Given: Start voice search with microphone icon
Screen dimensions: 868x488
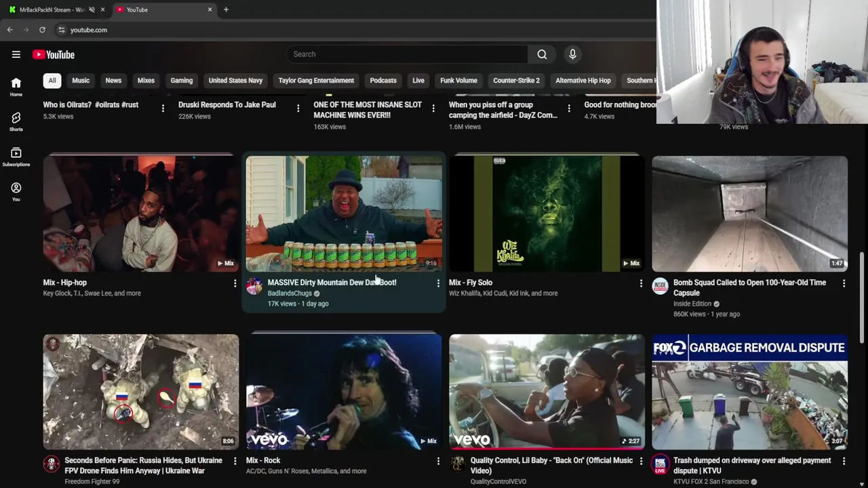Looking at the screenshot, I should click(x=572, y=54).
